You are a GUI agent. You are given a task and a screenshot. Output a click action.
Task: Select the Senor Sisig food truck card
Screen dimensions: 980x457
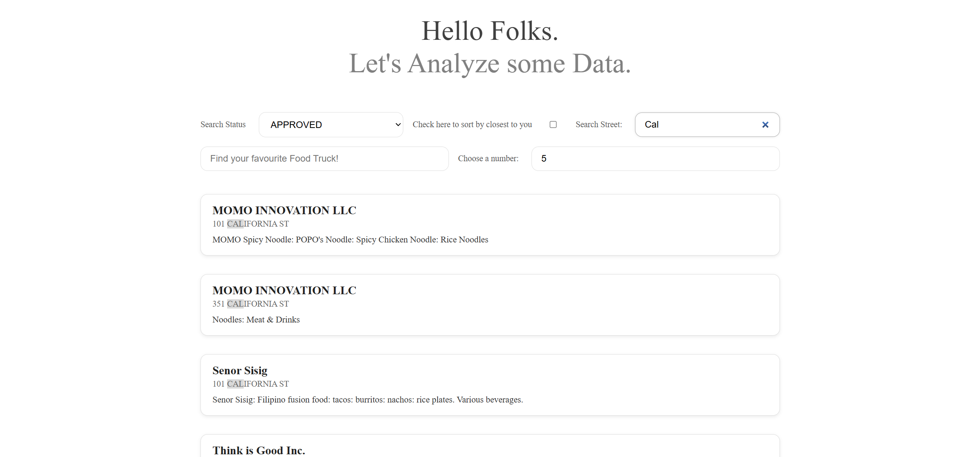tap(489, 385)
